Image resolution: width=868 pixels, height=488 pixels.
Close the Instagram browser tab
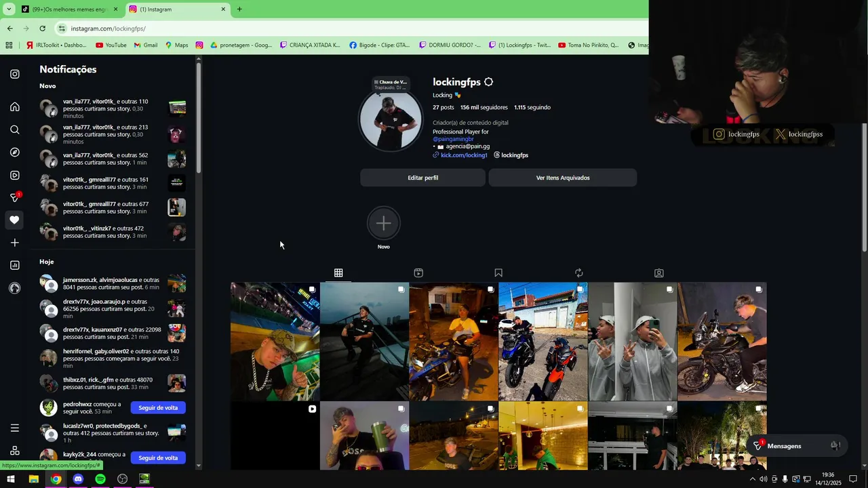(x=223, y=9)
